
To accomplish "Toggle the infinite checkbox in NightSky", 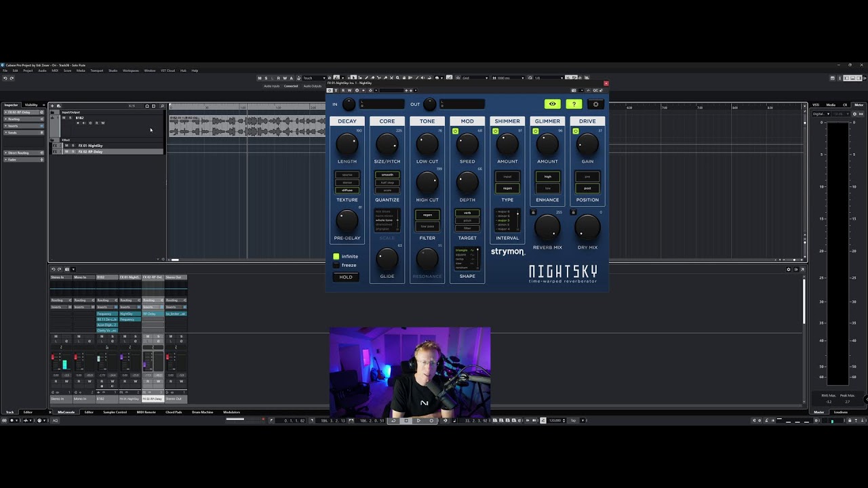I will coord(336,256).
